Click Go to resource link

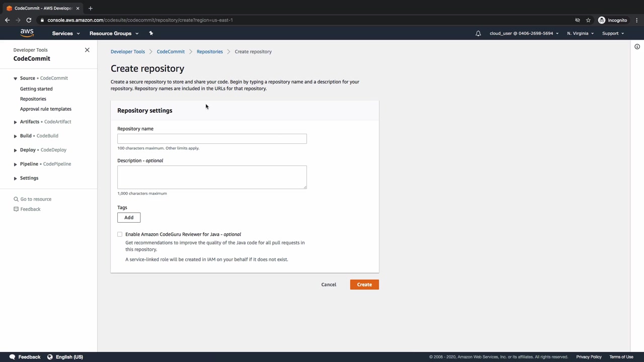coord(36,199)
